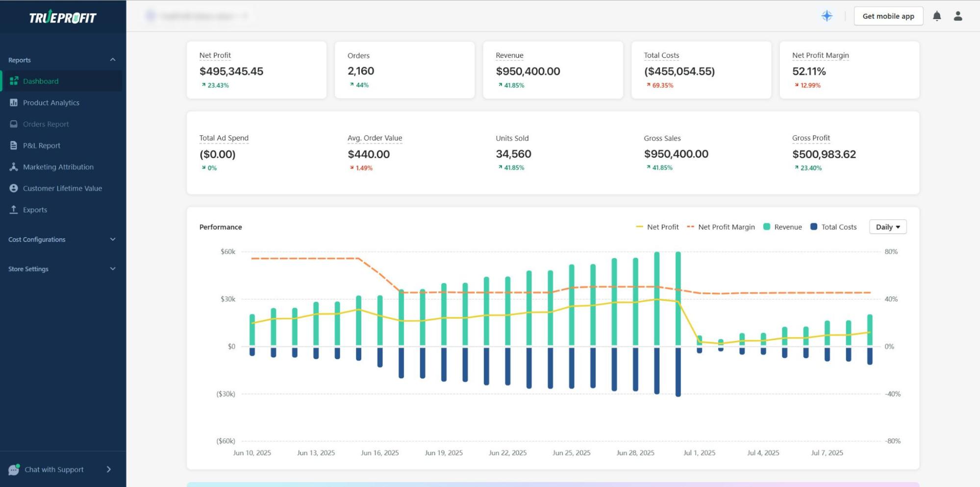Viewport: 980px width, 487px height.
Task: Select Dashboard in the sidebar
Action: tap(41, 81)
